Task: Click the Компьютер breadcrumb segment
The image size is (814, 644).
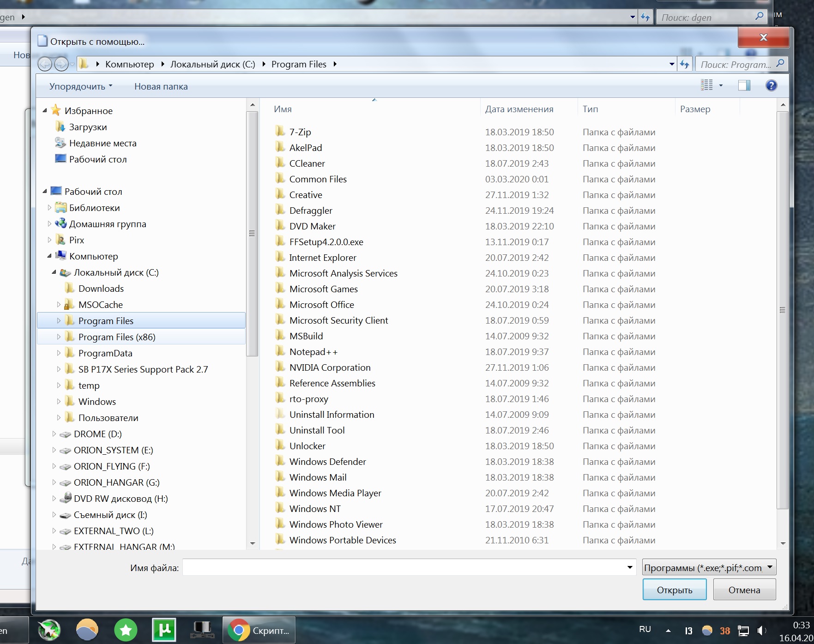Action: click(x=130, y=64)
